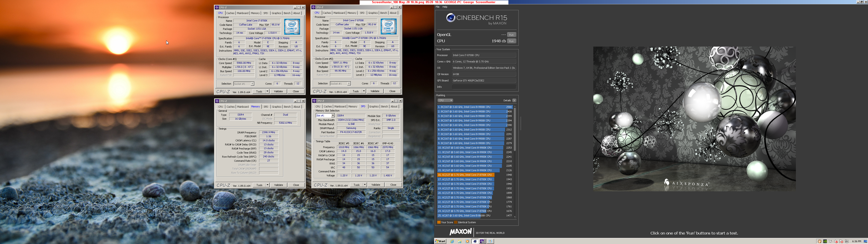
Task: Open the Cinebench File menu
Action: point(437,7)
